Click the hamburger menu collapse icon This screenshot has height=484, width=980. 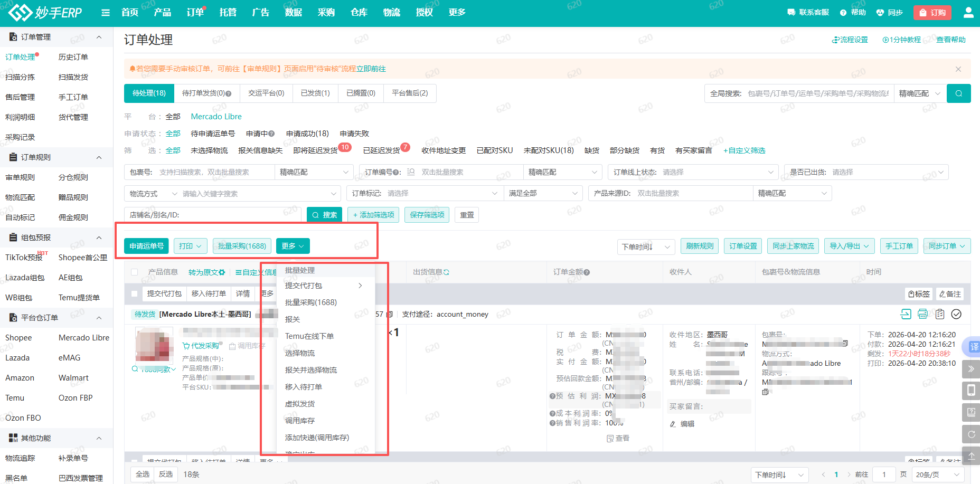point(106,13)
